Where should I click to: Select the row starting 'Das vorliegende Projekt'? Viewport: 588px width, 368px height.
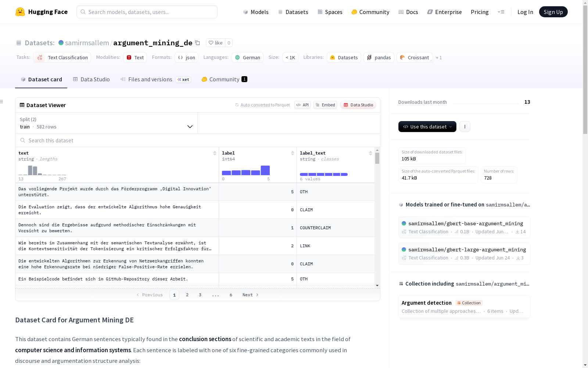pos(195,192)
